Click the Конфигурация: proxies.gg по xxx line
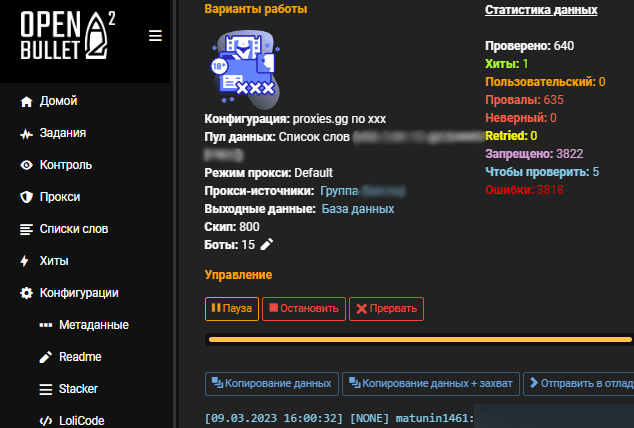The width and height of the screenshot is (634, 428). click(295, 119)
